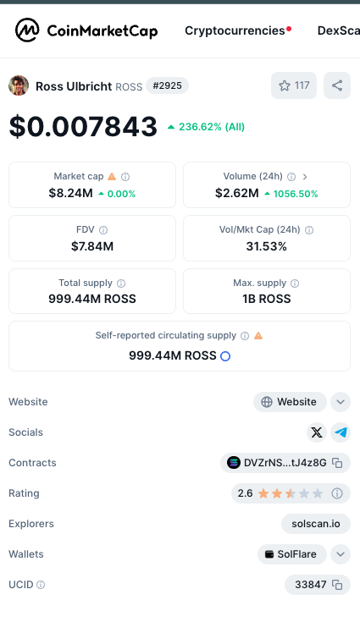Image resolution: width=360 pixels, height=644 pixels.
Task: Click the #2925 rank badge
Action: pos(167,85)
